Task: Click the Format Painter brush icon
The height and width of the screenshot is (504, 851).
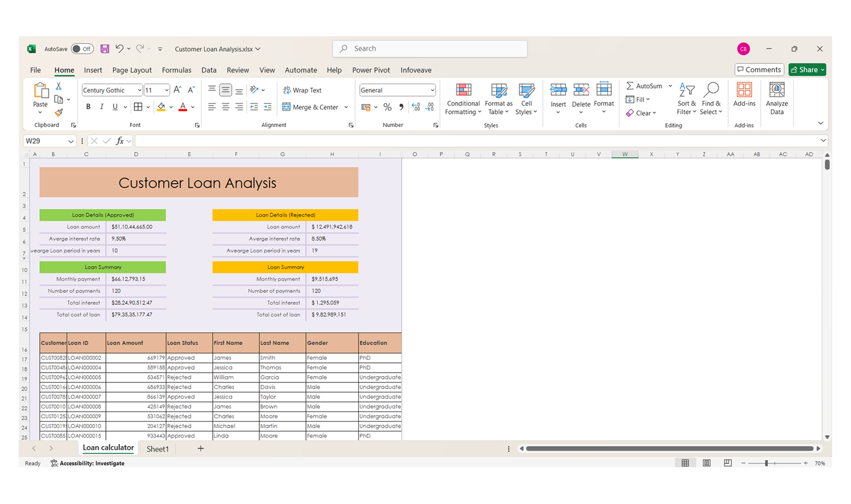Action: [x=59, y=113]
